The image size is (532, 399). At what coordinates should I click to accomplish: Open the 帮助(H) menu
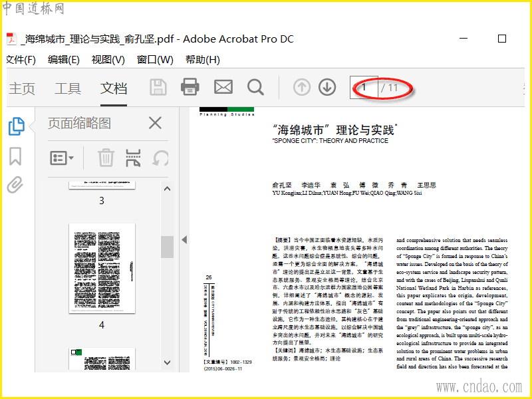click(203, 60)
